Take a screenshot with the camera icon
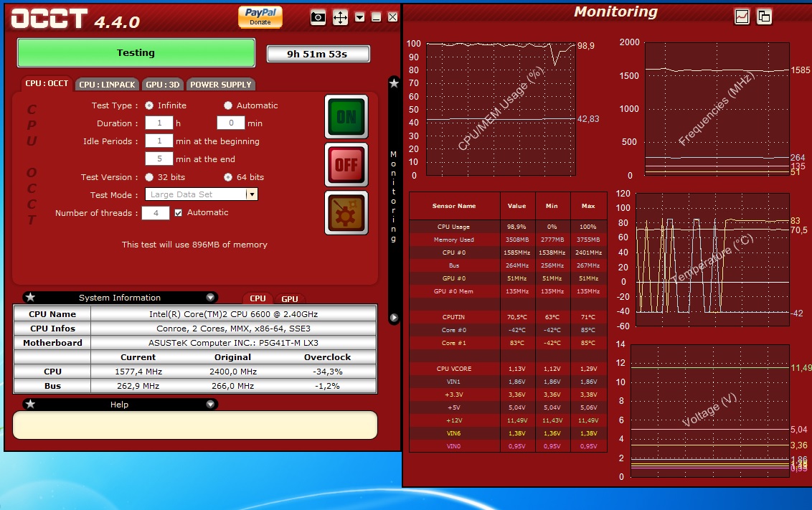Screen dimensions: 812x510 pos(318,18)
